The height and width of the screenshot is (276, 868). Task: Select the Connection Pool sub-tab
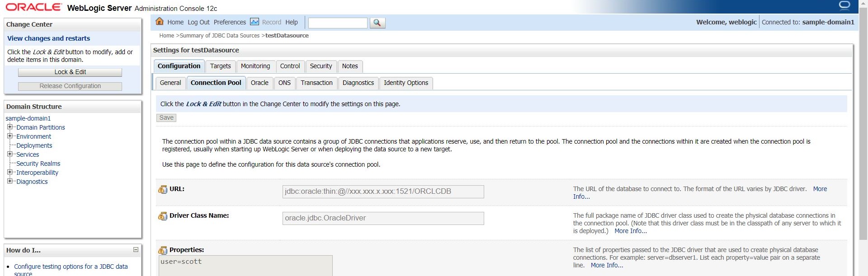coord(216,83)
